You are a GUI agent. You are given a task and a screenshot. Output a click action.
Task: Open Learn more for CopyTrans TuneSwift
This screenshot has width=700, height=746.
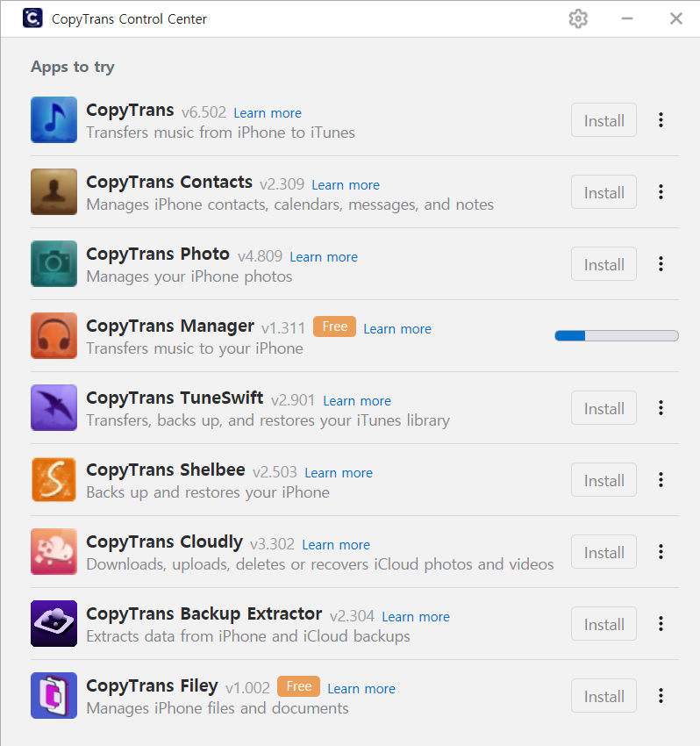(357, 401)
